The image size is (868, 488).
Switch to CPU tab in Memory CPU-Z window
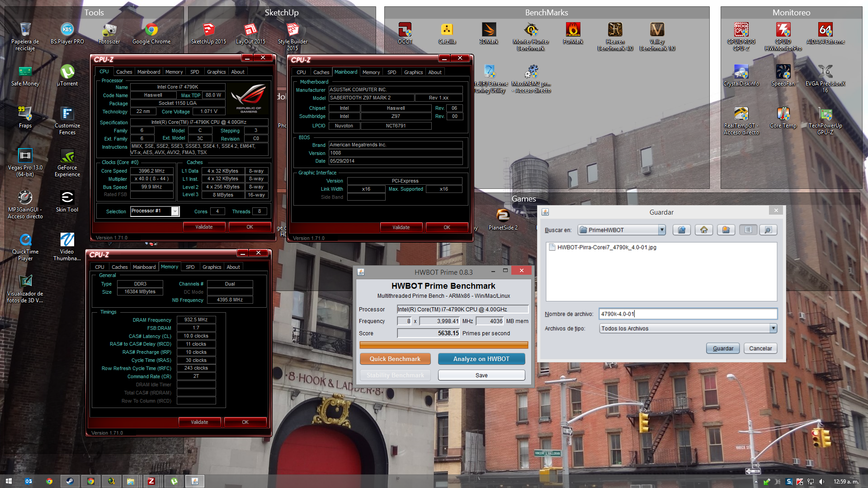[x=99, y=267]
